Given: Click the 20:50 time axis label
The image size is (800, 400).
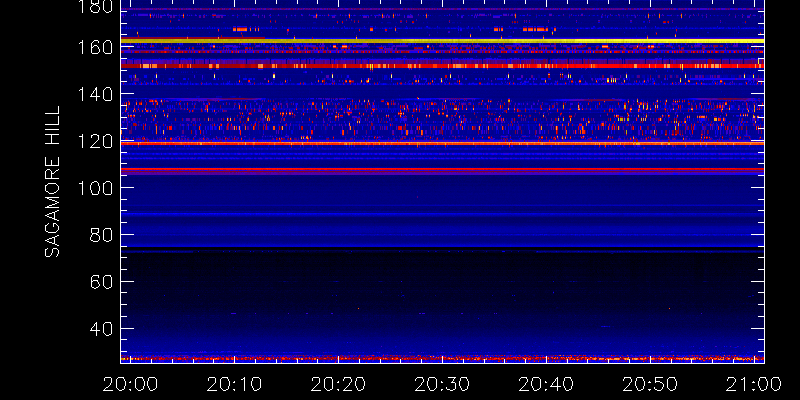Looking at the screenshot, I should click(x=650, y=384).
